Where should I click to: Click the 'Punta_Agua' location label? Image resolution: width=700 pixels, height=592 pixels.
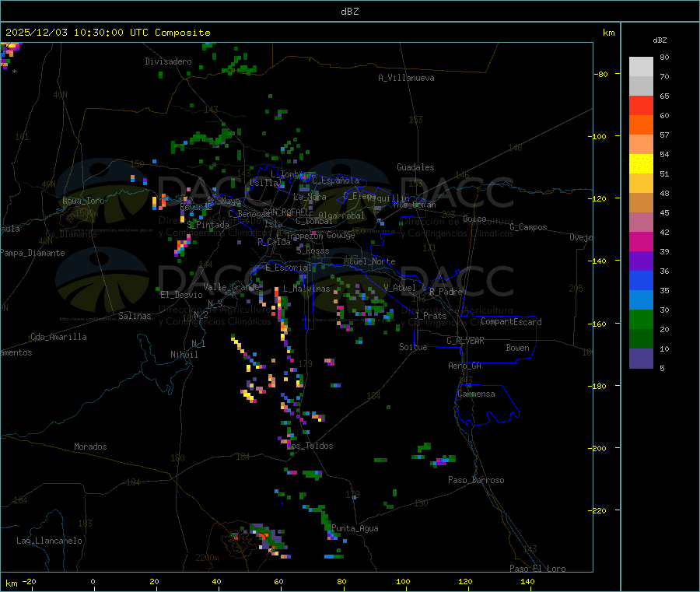pos(355,528)
